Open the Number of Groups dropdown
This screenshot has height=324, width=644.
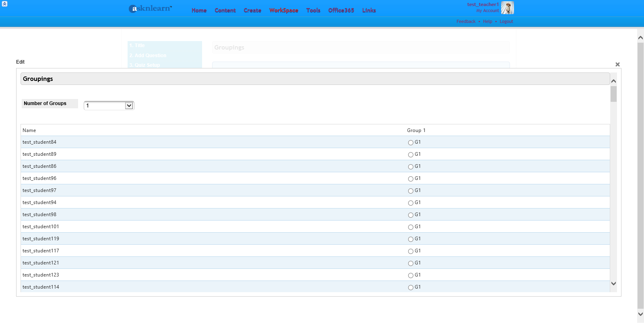(109, 105)
